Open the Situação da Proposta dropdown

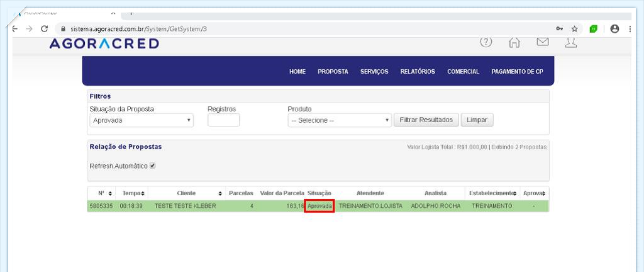click(142, 120)
